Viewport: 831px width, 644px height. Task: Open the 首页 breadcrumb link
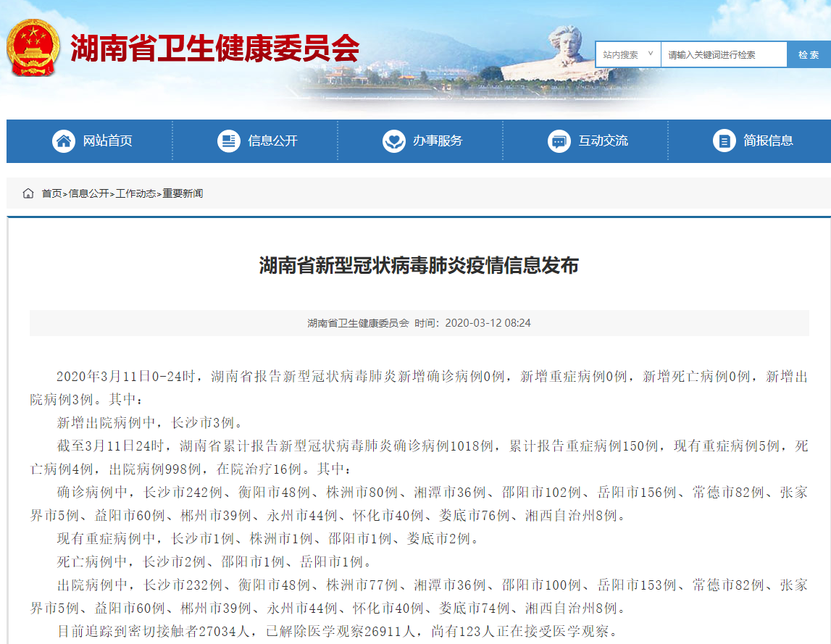51,193
